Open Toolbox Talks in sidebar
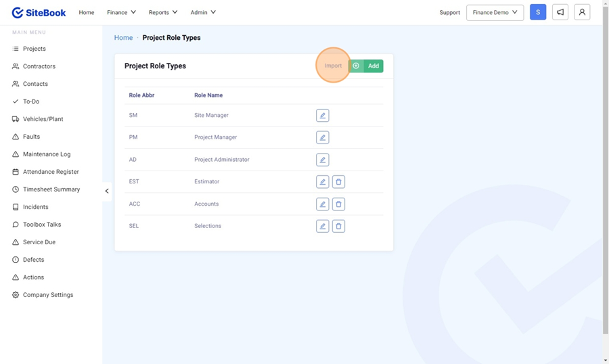This screenshot has width=609, height=364. (42, 225)
